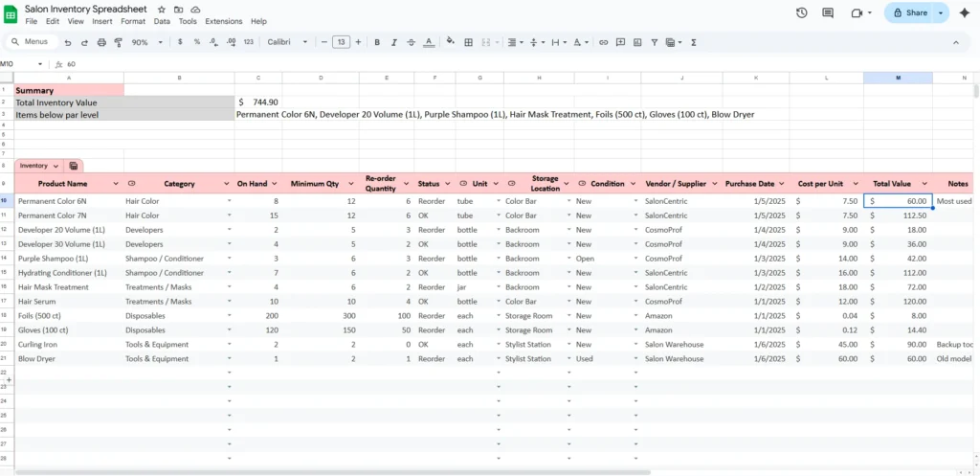Screen dimensions: 980x476
Task: Start a Meet call with the camera icon
Action: (x=857, y=12)
